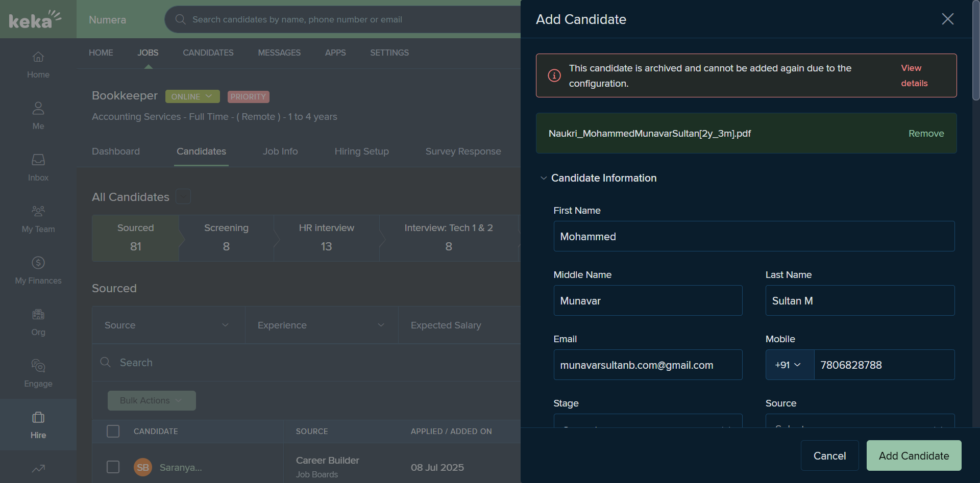Screen dimensions: 980x483
Task: Select all candidates header checkbox
Action: coord(113,431)
